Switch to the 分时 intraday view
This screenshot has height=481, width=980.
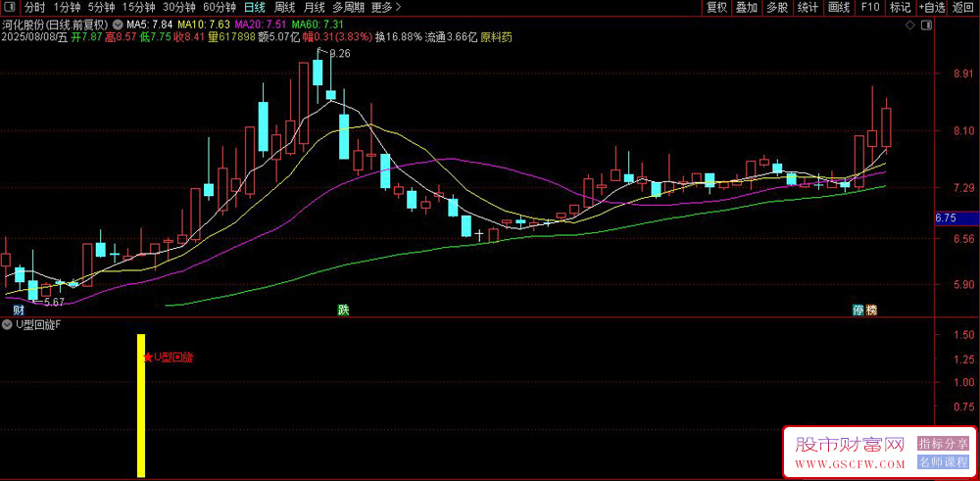pyautogui.click(x=34, y=8)
